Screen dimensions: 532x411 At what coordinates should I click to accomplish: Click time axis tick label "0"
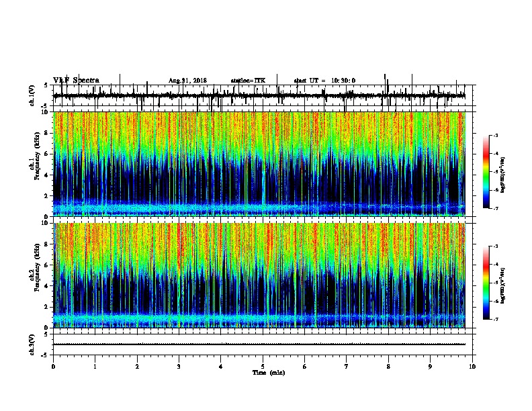pos(53,367)
